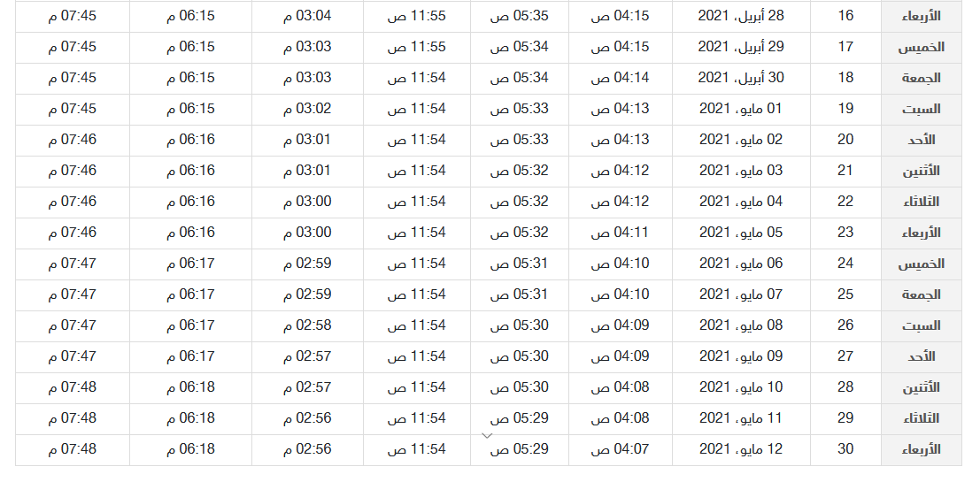Click row number 29
980x482 pixels.
(845, 418)
